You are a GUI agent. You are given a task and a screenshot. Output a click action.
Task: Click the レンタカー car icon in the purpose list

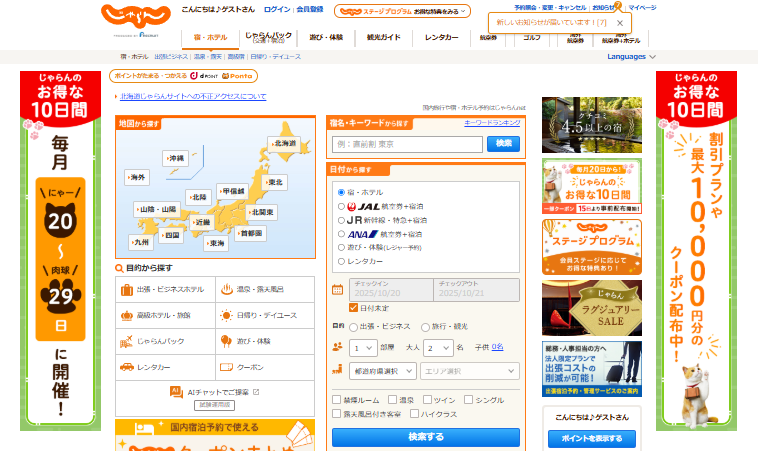pyautogui.click(x=126, y=367)
